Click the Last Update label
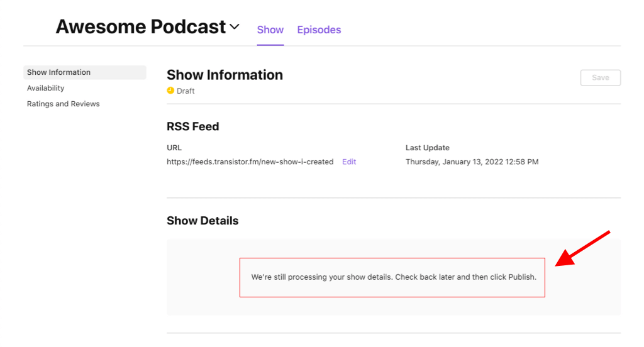The width and height of the screenshot is (644, 347). point(427,148)
